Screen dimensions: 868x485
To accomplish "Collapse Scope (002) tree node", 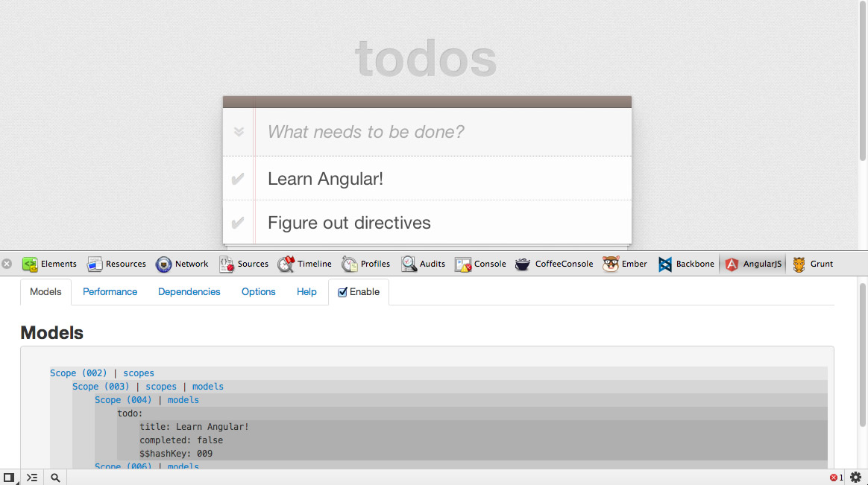I will [78, 373].
